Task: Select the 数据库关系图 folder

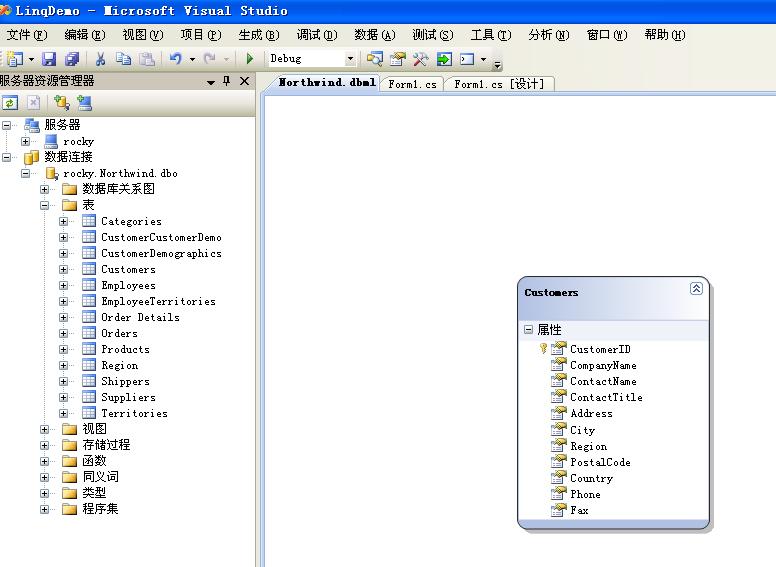Action: 118,189
